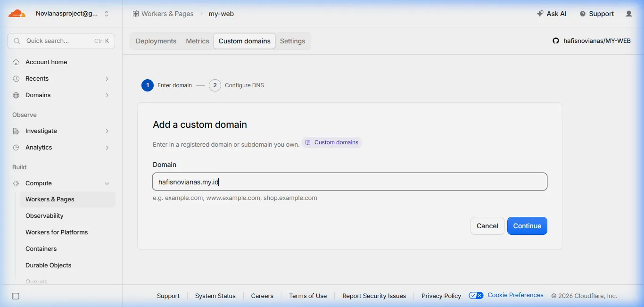
Task: Click the Domain input field
Action: (350, 182)
